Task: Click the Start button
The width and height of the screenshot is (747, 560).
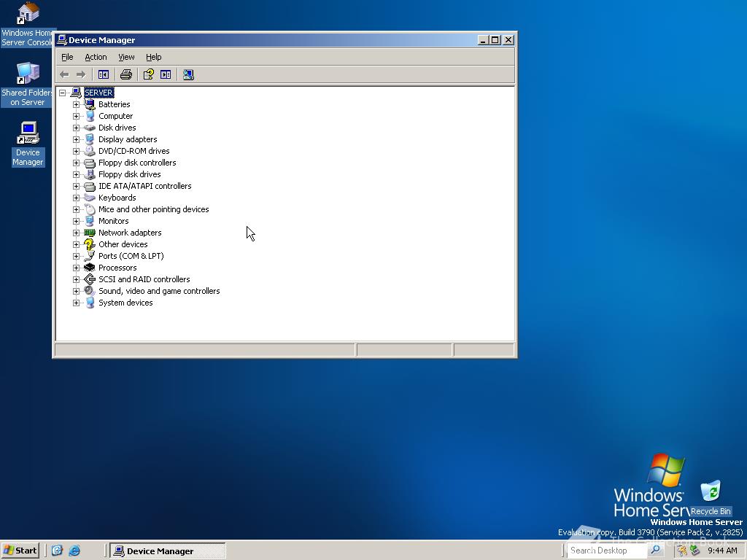Action: 20,551
